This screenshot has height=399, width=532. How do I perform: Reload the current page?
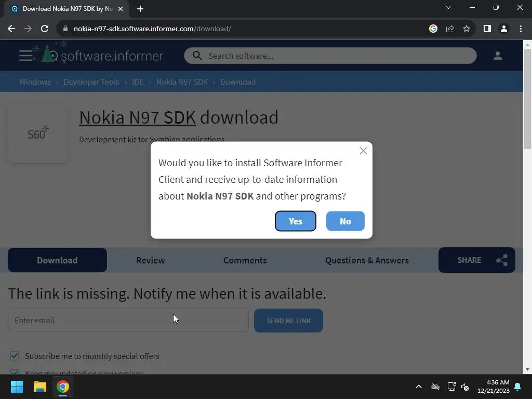[45, 29]
